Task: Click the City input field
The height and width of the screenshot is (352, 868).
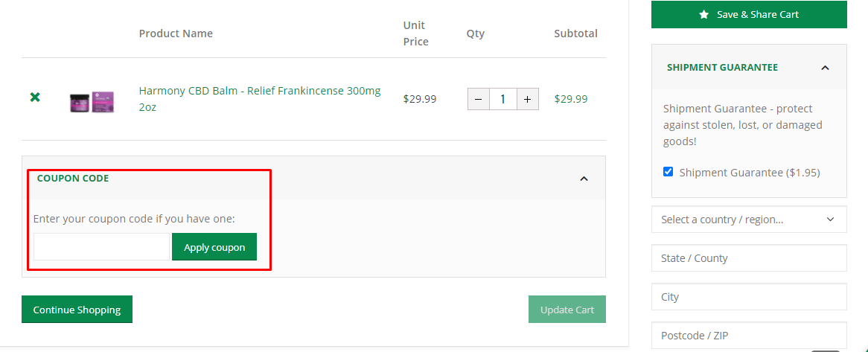Action: pyautogui.click(x=749, y=297)
